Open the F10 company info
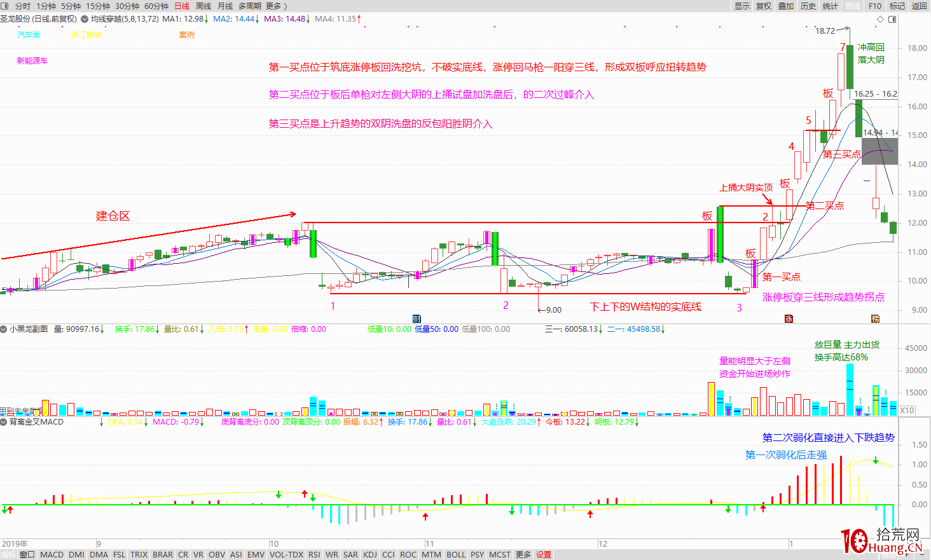 [875, 6]
